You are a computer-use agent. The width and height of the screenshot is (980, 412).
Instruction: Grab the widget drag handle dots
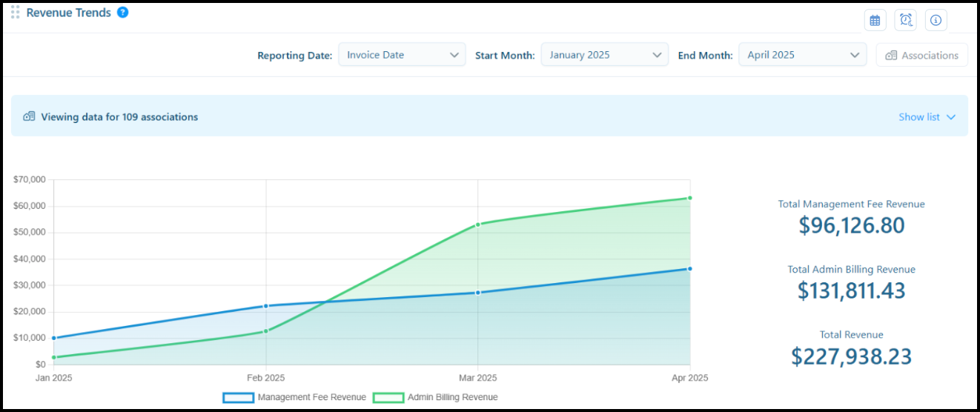point(15,13)
